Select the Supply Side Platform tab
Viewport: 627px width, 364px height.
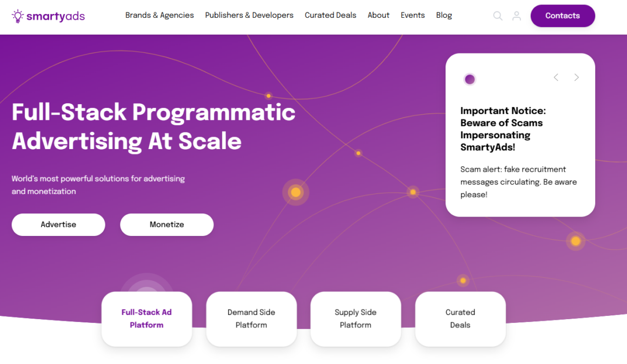point(356,319)
